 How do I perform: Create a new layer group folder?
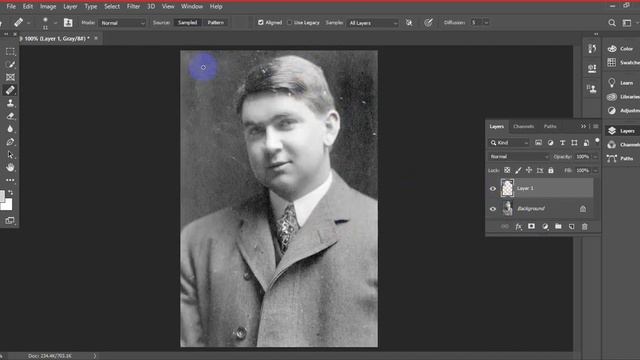click(558, 227)
